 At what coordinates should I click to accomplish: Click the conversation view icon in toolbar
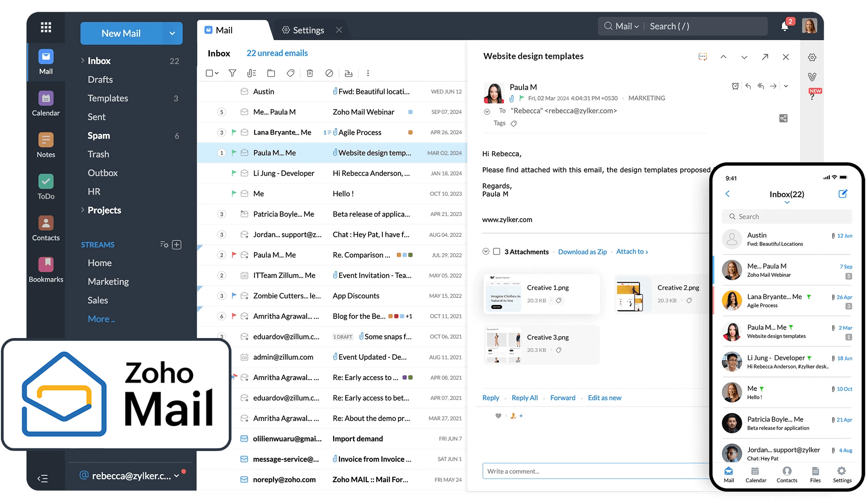[x=252, y=73]
